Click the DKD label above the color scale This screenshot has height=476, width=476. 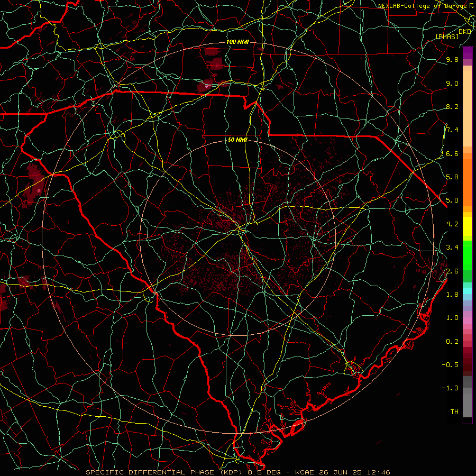pyautogui.click(x=465, y=32)
